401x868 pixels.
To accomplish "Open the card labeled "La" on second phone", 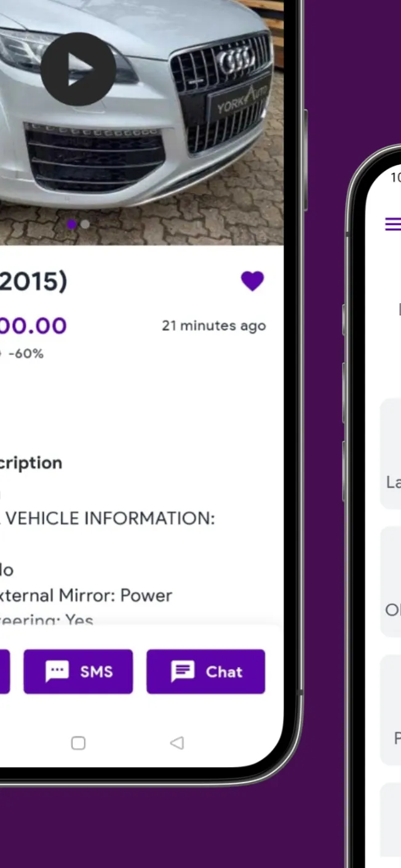I will 391,454.
